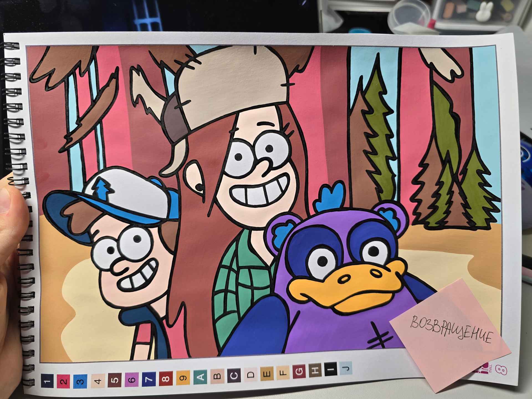The width and height of the screenshot is (532, 399).
Task: Click the pink page number 8
Action: click(x=502, y=369)
